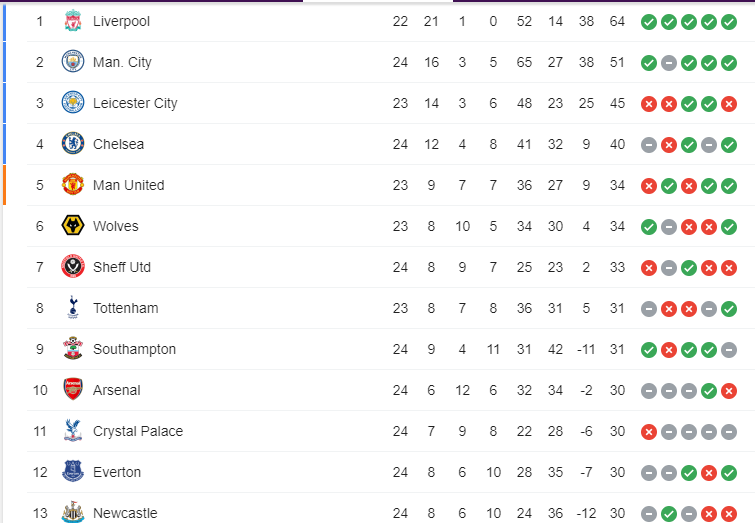Click the Sheff Utd club crest
Screen dimensions: 755x523
click(x=72, y=267)
